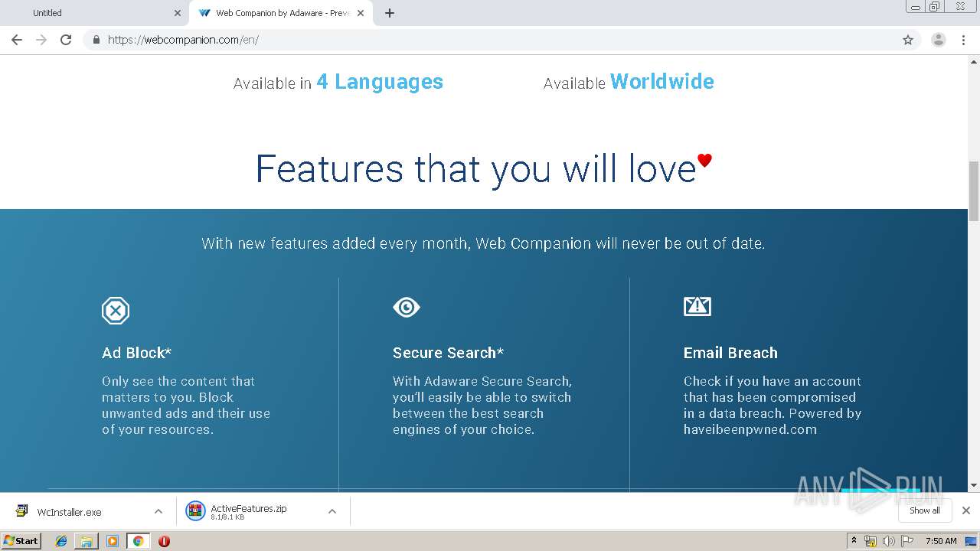Bookmark this page with star
The height and width of the screenshot is (551, 980).
(x=908, y=40)
